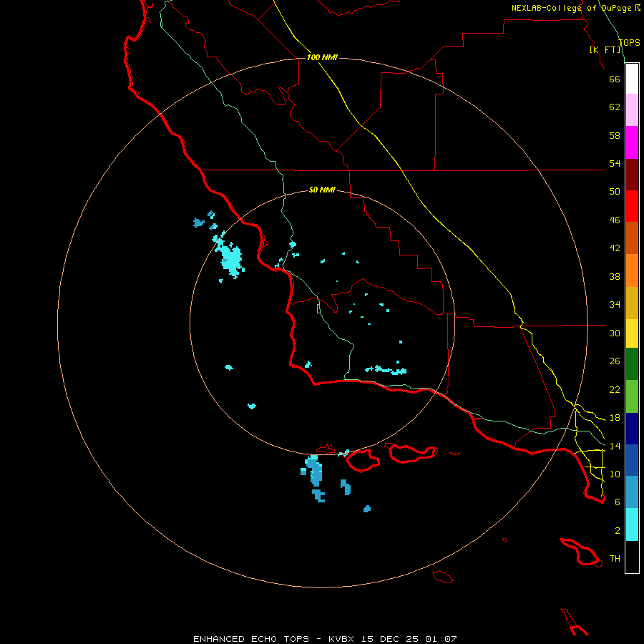Click the legend value '54'

[x=615, y=163]
